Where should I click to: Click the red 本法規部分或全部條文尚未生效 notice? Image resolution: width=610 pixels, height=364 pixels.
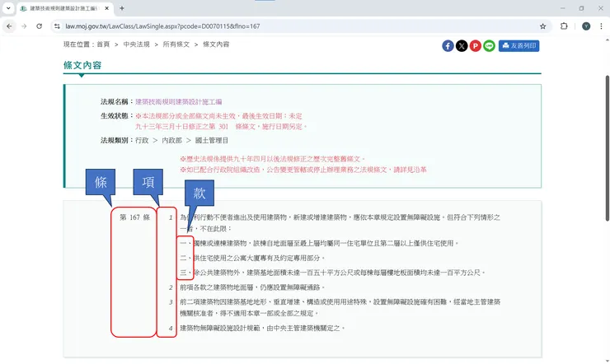point(218,116)
